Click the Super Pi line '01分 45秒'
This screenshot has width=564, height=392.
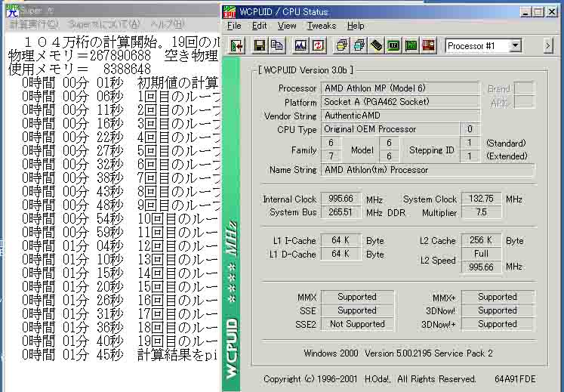120,354
